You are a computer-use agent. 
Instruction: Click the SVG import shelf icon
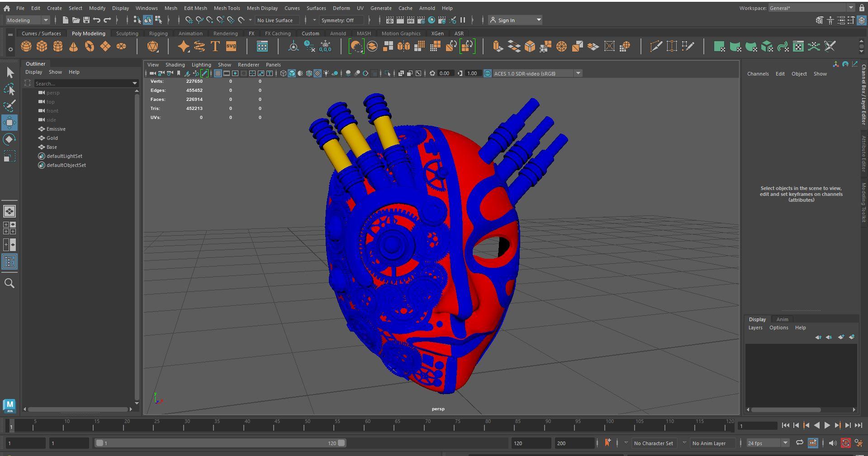pyautogui.click(x=231, y=47)
